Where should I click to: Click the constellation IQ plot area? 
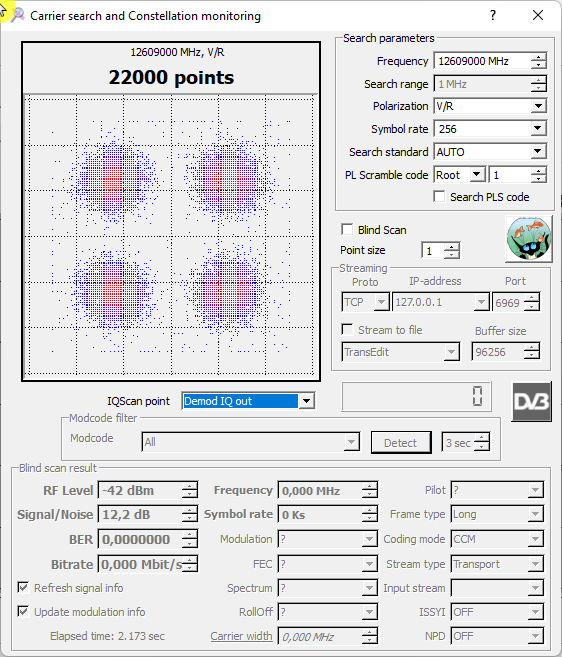tap(171, 236)
